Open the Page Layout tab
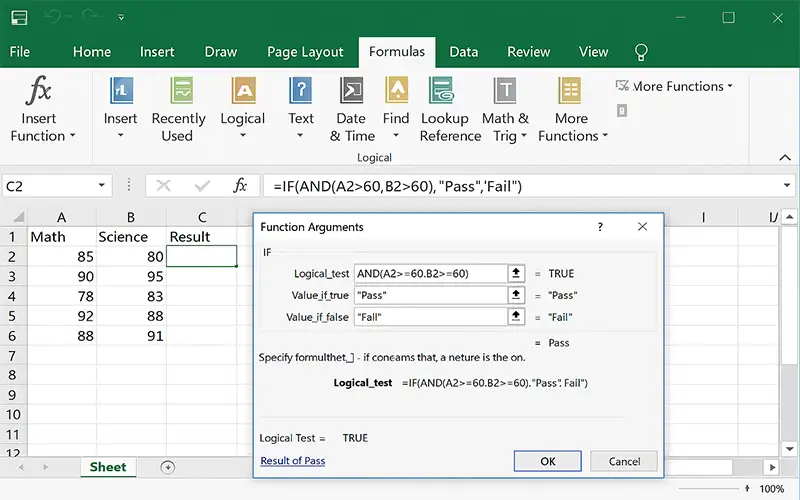Viewport: 800px width, 500px height. [x=305, y=52]
